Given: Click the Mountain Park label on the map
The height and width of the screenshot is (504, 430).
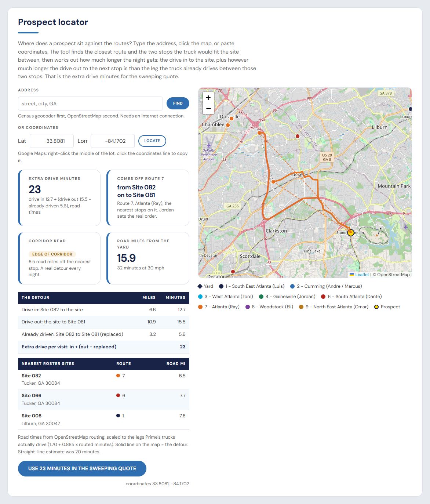Looking at the screenshot, I should (394, 186).
